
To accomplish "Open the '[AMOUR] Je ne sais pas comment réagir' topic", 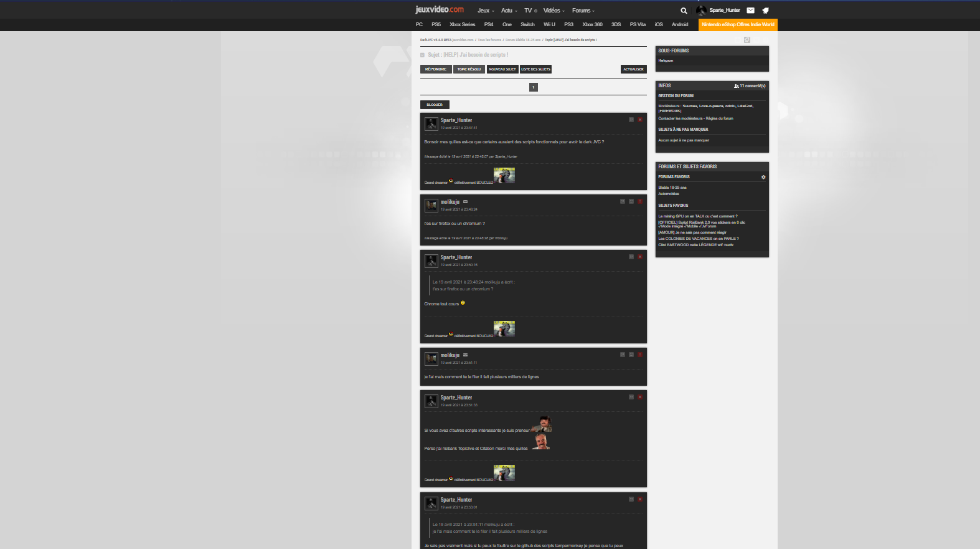I will coord(692,232).
